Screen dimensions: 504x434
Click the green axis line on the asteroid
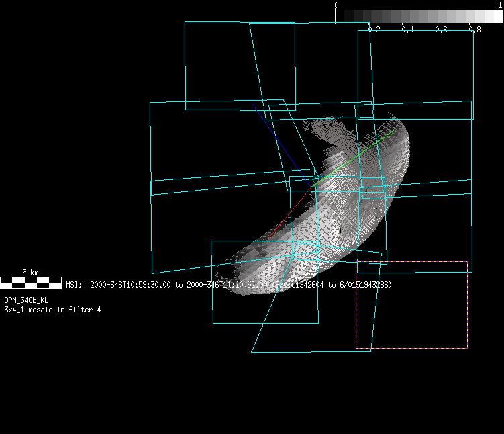tap(353, 159)
